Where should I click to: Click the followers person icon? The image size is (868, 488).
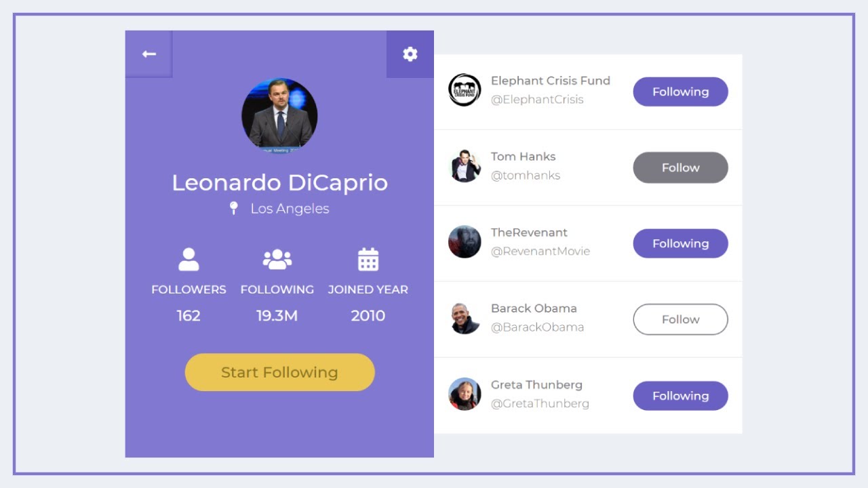(189, 260)
